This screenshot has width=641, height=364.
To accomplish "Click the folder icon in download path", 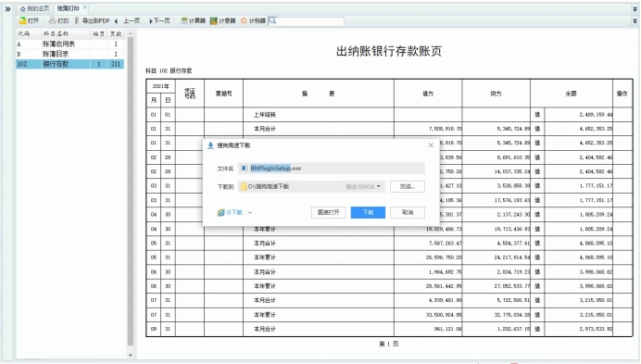I will (244, 186).
